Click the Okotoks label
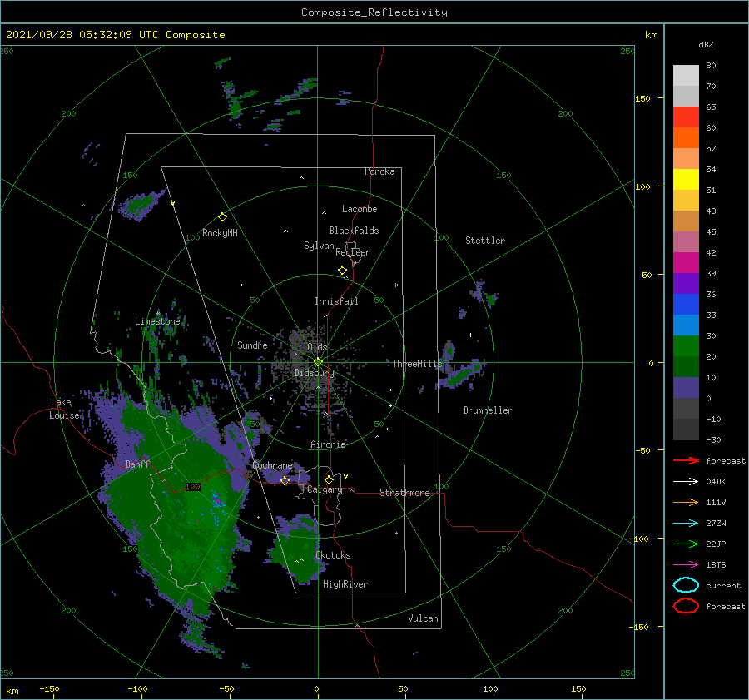 [x=333, y=555]
